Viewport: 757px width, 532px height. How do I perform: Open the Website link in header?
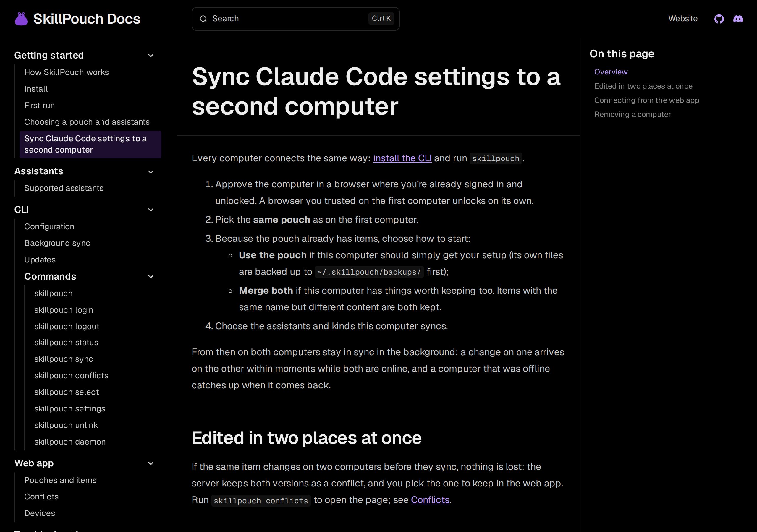683,19
